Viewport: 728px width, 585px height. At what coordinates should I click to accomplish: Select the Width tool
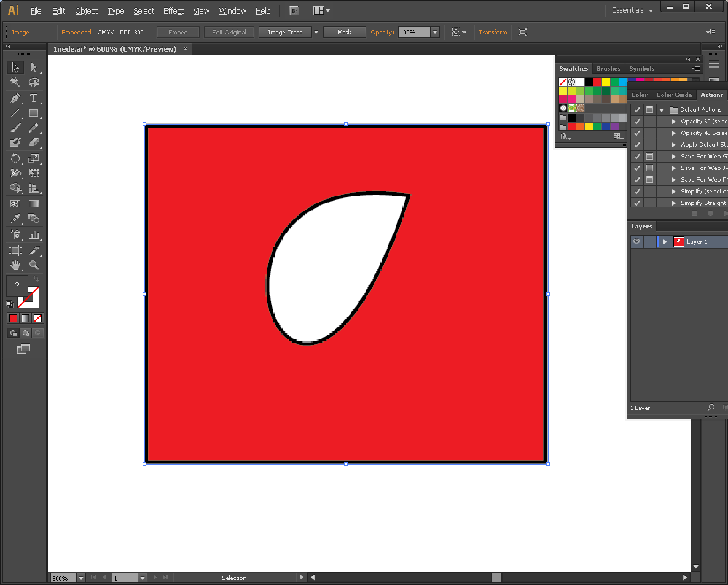[x=15, y=173]
